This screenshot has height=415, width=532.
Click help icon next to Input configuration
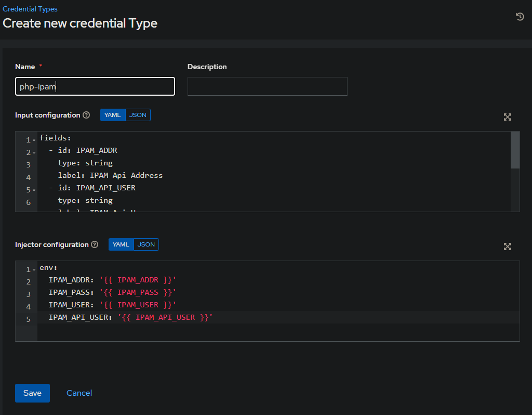(x=87, y=115)
